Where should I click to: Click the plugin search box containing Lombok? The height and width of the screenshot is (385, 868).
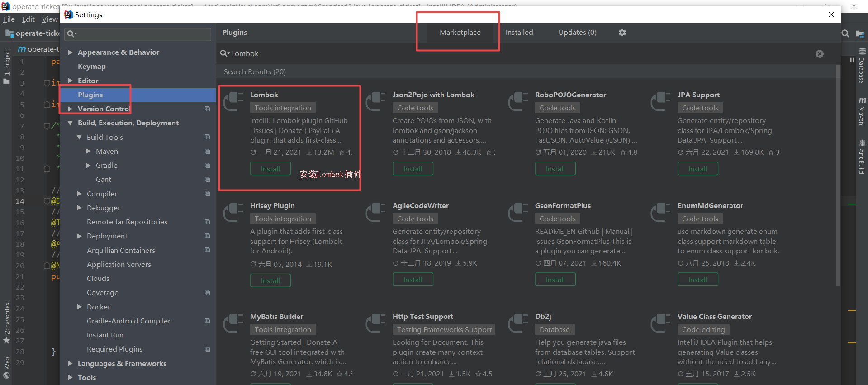[x=520, y=53]
